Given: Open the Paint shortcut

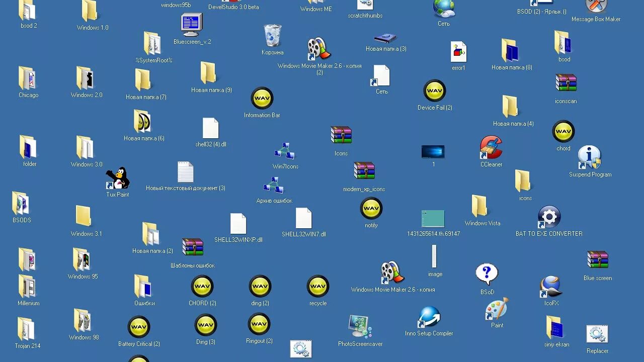Looking at the screenshot, I should coord(497,309).
